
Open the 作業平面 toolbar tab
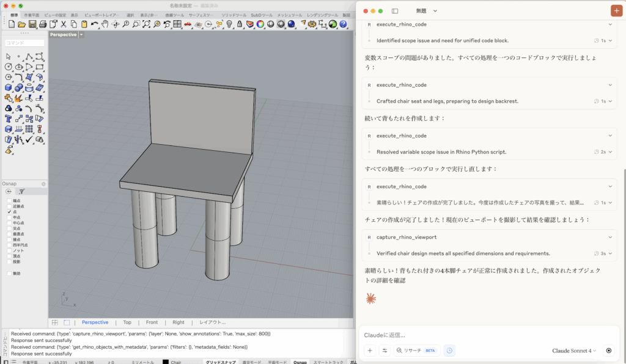(32, 15)
